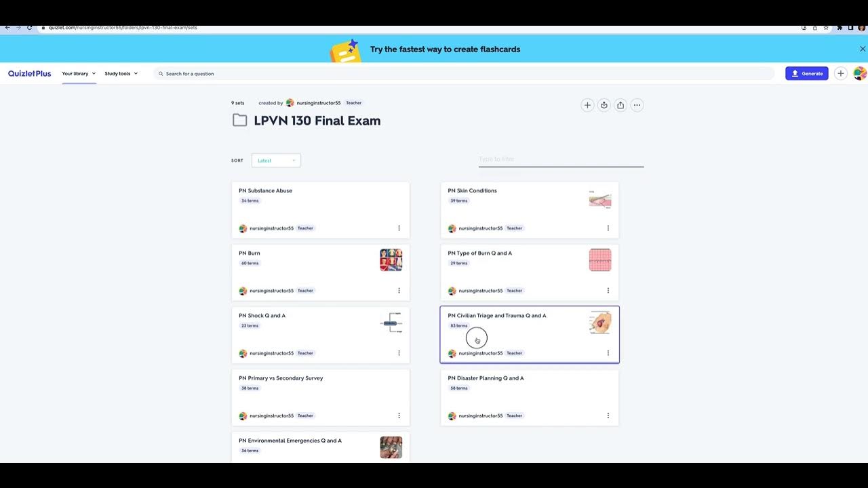The width and height of the screenshot is (868, 488).
Task: Open options menu for PN Shock Q and A
Action: coord(399,352)
